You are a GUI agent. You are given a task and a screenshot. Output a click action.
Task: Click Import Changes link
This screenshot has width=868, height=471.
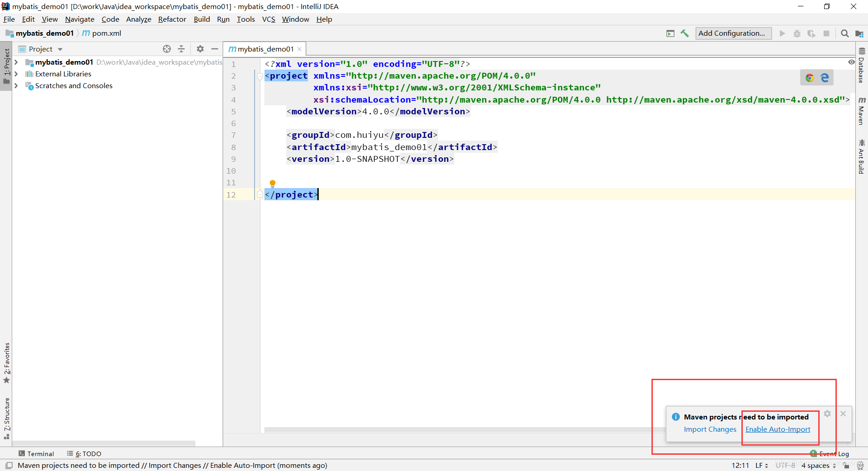click(x=710, y=429)
